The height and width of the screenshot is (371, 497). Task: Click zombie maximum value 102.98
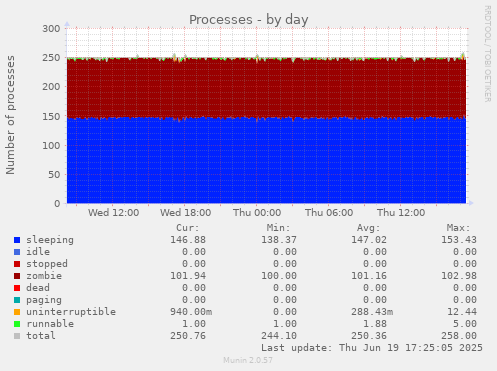click(459, 276)
